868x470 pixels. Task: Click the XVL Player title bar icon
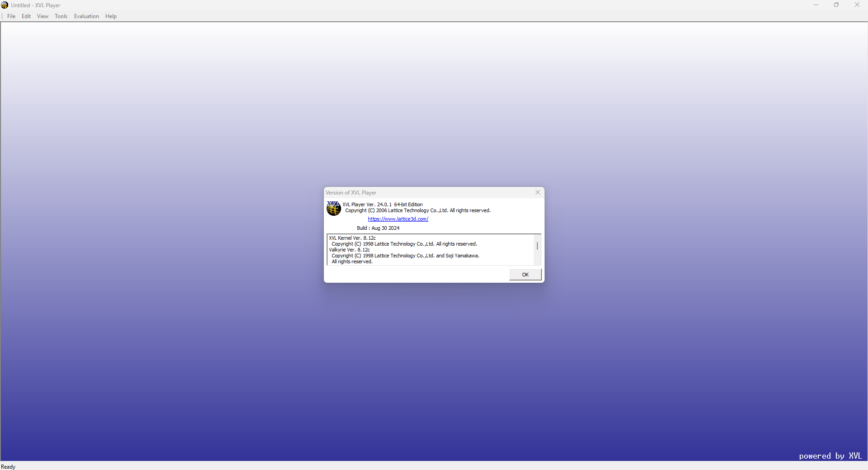[5, 5]
